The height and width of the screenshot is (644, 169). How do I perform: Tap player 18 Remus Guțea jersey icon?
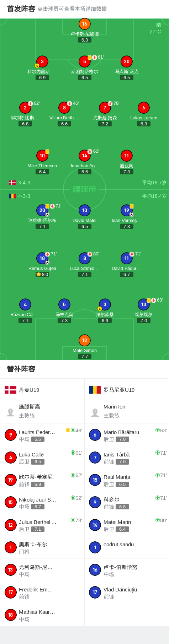point(42,258)
